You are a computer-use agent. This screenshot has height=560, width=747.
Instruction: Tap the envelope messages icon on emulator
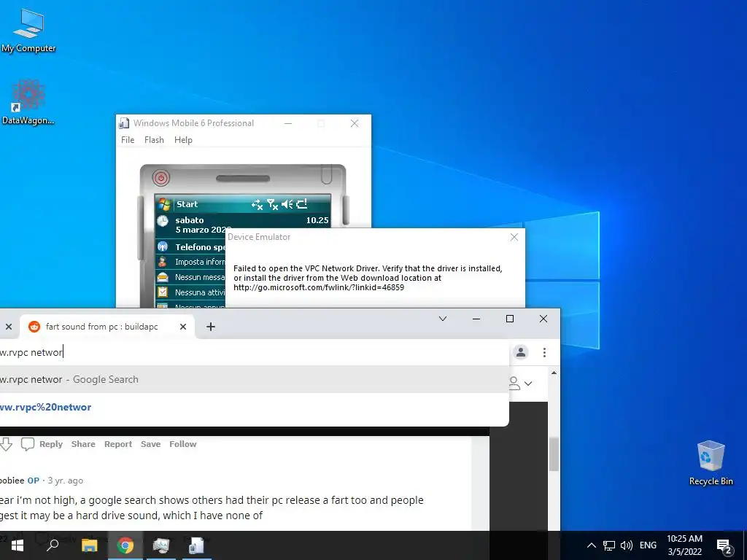163,277
